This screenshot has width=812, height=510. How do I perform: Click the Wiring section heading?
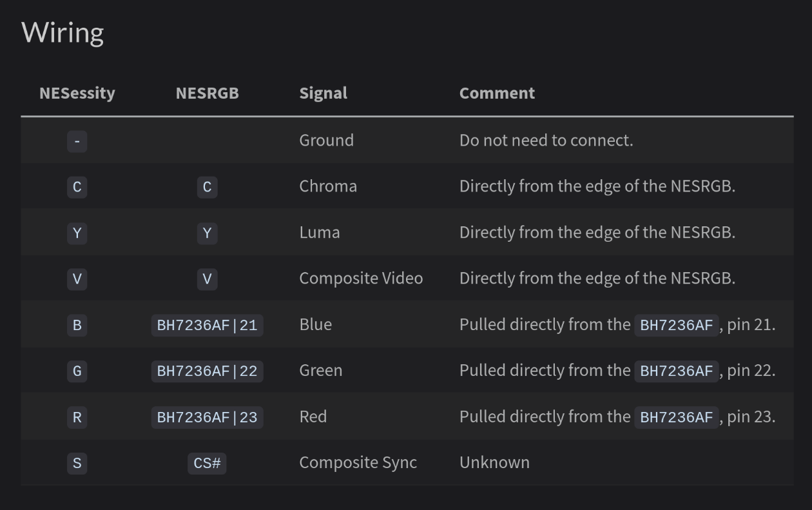tap(63, 32)
